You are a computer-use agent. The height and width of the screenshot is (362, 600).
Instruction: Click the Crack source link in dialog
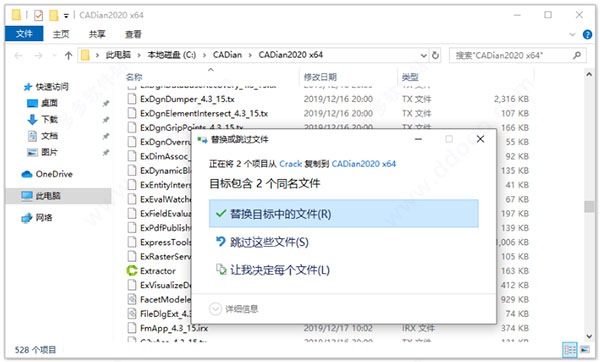290,164
